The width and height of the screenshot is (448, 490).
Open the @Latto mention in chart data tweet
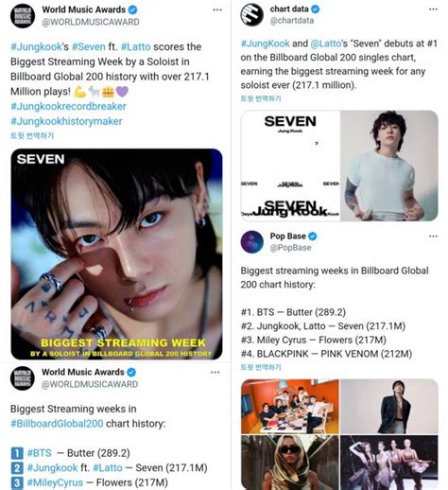(326, 44)
